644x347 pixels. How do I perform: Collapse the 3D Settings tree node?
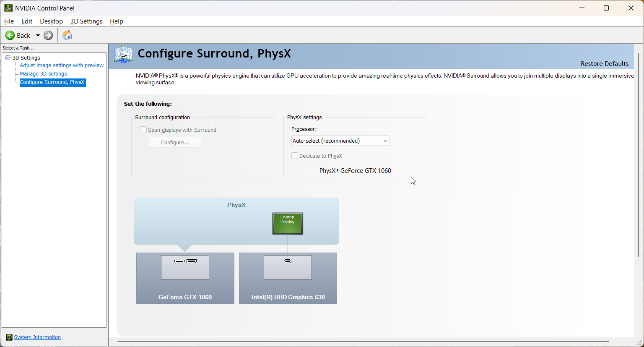(x=8, y=58)
